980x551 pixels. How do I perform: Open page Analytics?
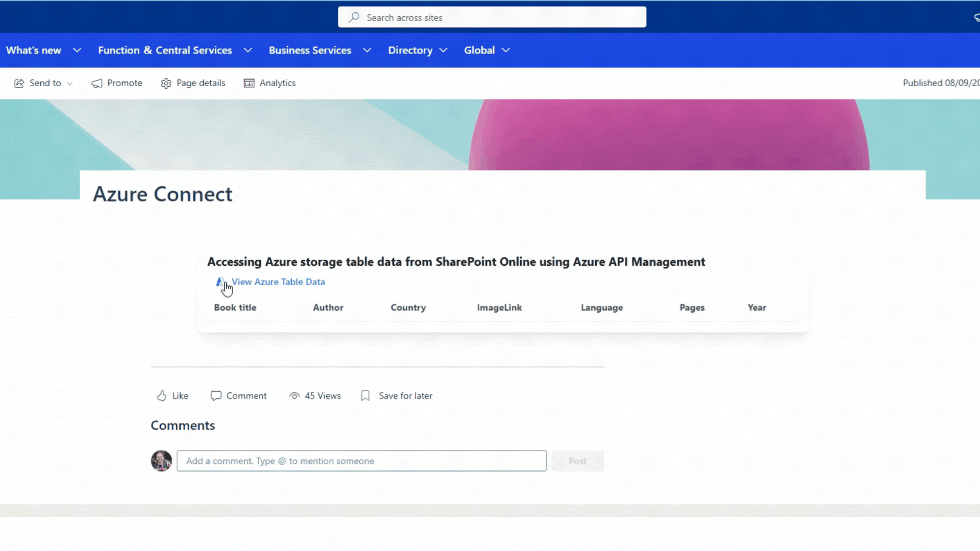(x=277, y=83)
